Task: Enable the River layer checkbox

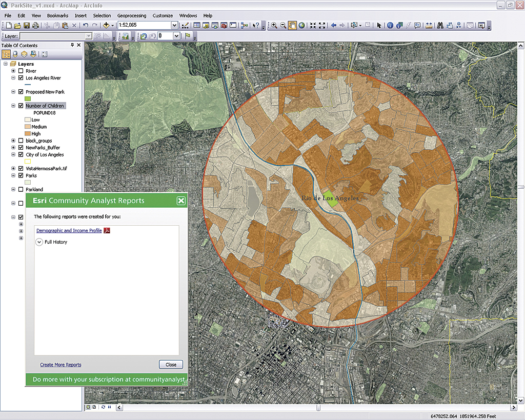Action: point(21,71)
